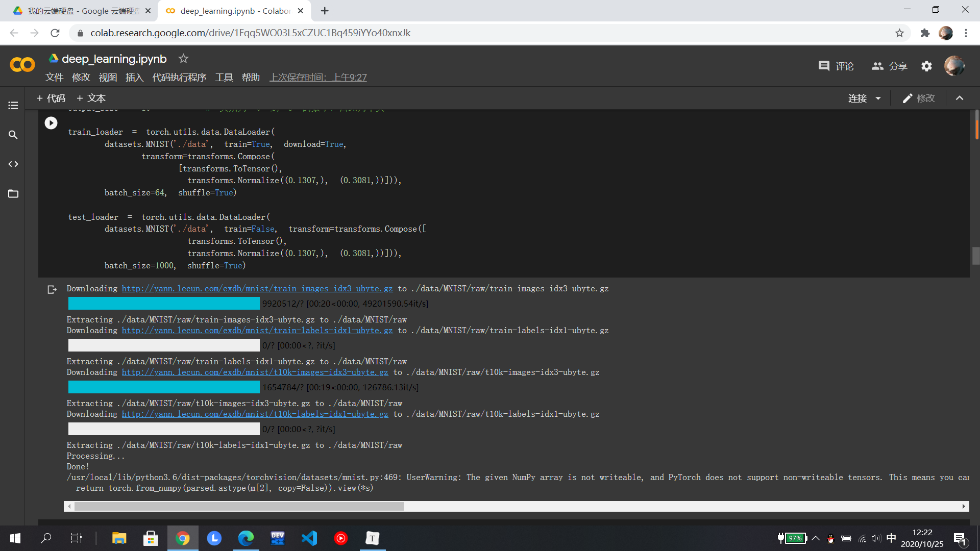The image size is (980, 551).
Task: Open the code snippets sidebar icon
Action: click(x=13, y=164)
